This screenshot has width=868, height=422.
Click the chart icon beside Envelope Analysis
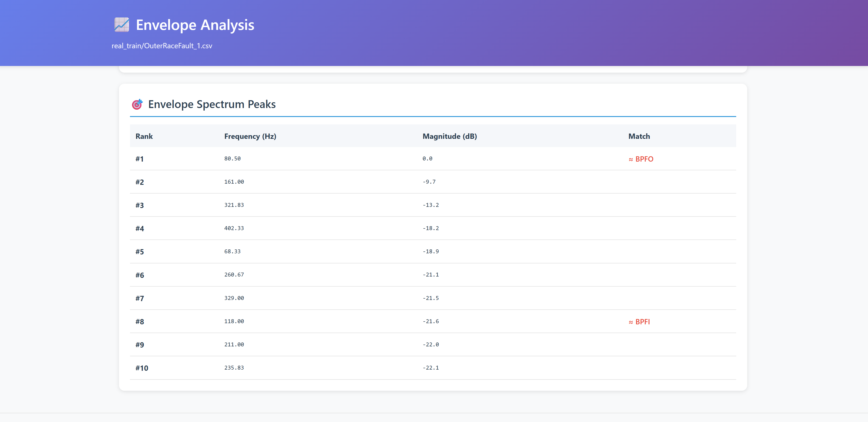click(121, 25)
